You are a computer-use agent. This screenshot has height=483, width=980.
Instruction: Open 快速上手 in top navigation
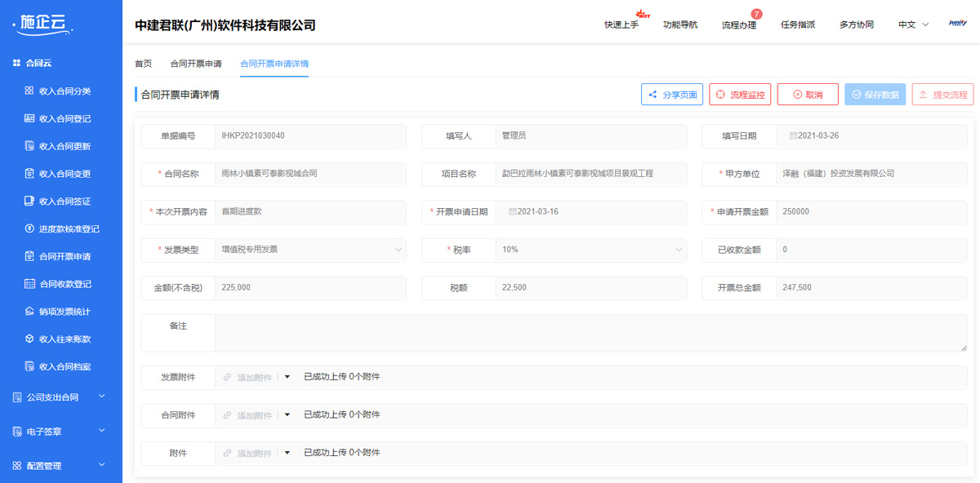point(621,24)
